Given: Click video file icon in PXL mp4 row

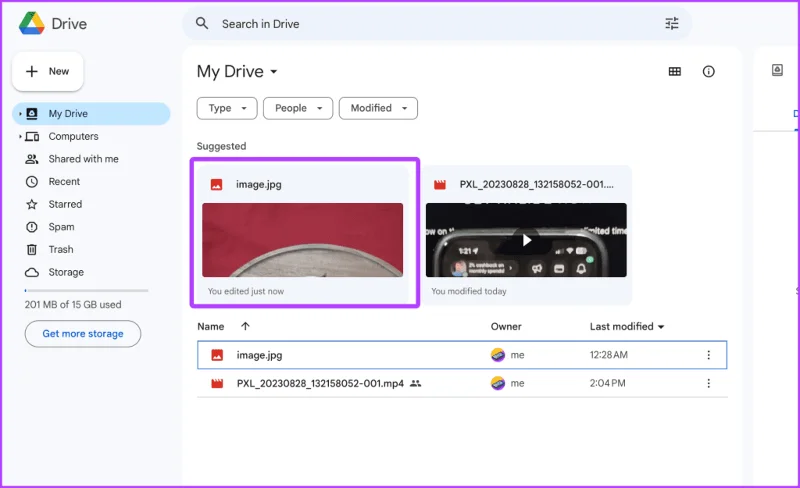Looking at the screenshot, I should tap(217, 383).
